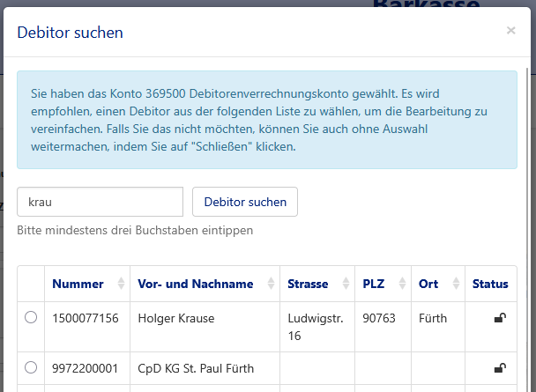Screen dimensions: 536x392
Task: Choose radio button for CpD KG St. Paul Fürth
Action: click(31, 367)
